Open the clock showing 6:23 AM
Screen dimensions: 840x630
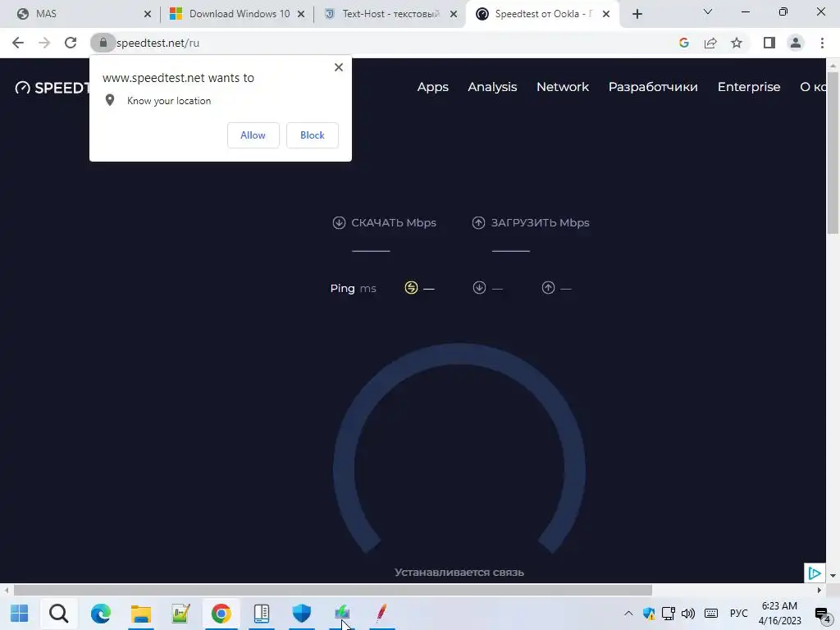click(780, 613)
